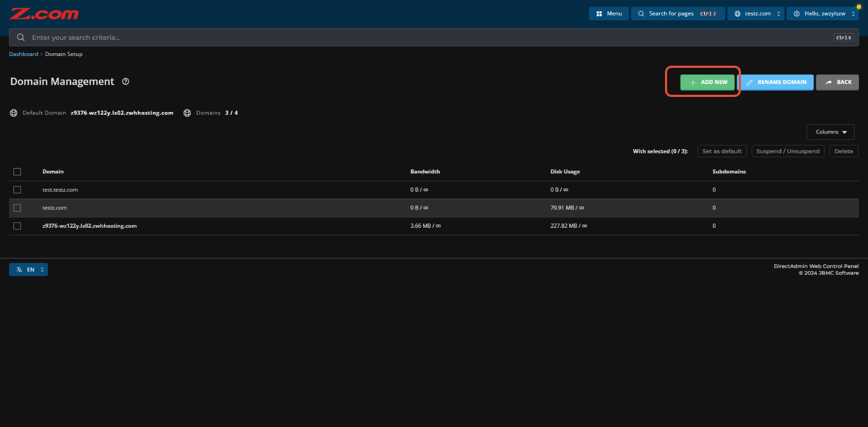The width and height of the screenshot is (868, 427).
Task: Open the EN language selector
Action: click(x=29, y=270)
